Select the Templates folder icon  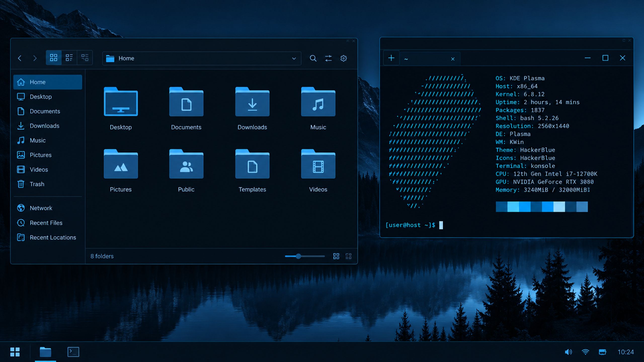coord(252,164)
